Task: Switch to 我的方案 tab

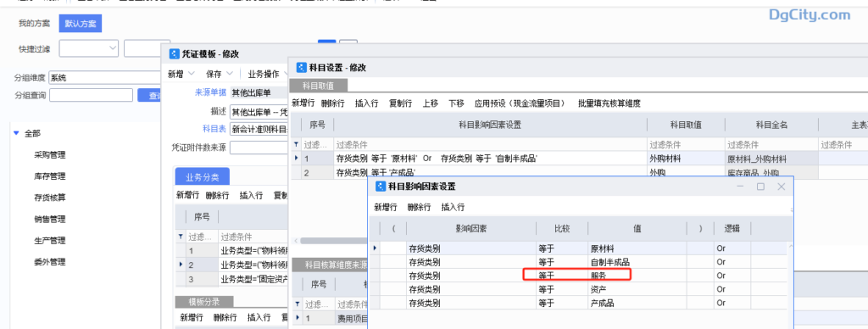Action: [x=34, y=23]
